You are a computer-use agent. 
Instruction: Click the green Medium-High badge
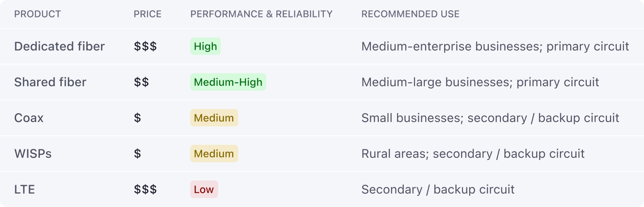tap(228, 82)
